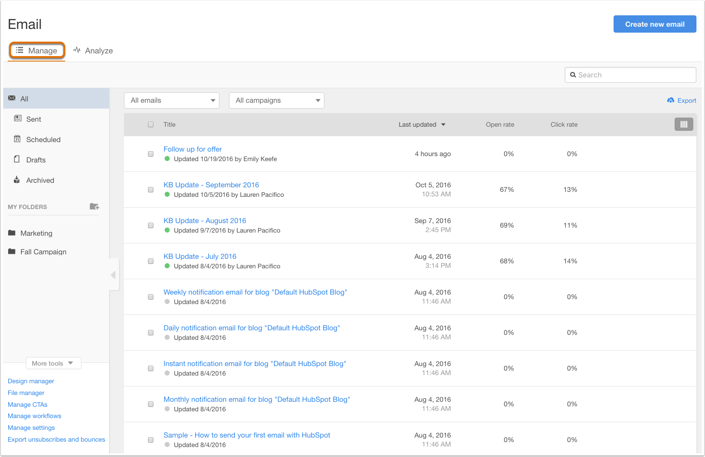Image resolution: width=705 pixels, height=457 pixels.
Task: Click the Click rate column header
Action: tap(564, 125)
